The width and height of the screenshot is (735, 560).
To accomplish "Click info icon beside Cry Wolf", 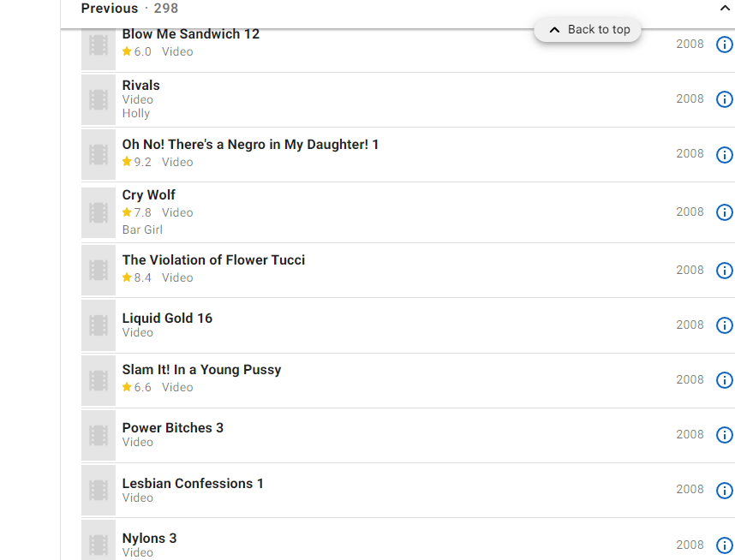I will point(724,212).
